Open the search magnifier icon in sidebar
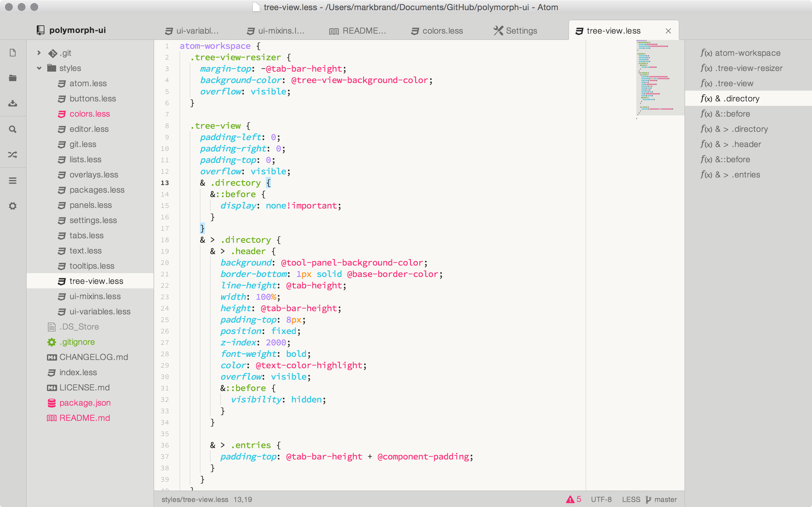This screenshot has width=812, height=507. pos(13,129)
